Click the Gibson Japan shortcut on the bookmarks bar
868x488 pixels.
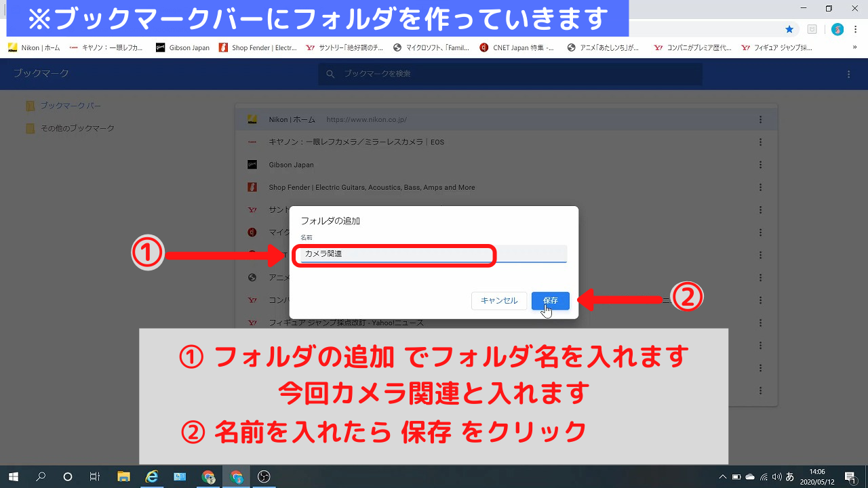point(182,48)
